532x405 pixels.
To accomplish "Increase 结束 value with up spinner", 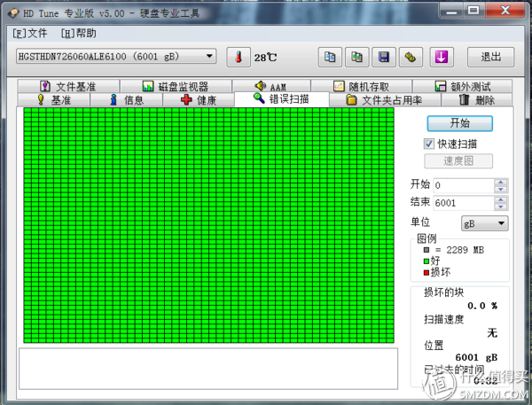I will tap(501, 199).
